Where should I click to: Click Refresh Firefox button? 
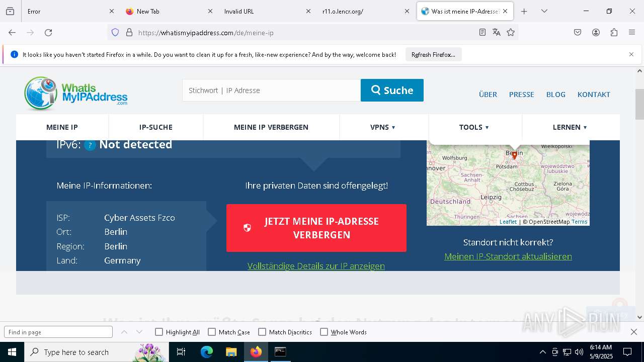pos(433,54)
